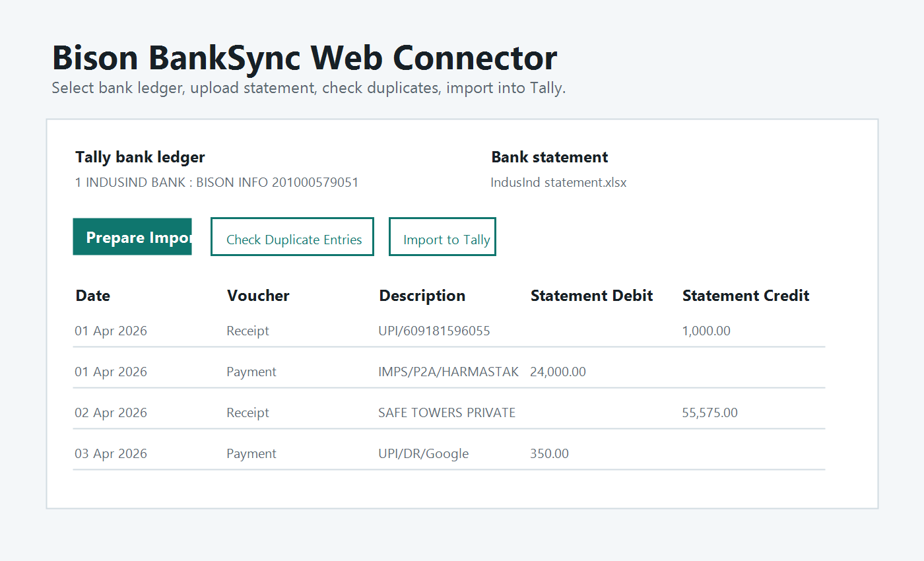Select the Tally bank ledger value INDUSIND BANK

point(216,182)
